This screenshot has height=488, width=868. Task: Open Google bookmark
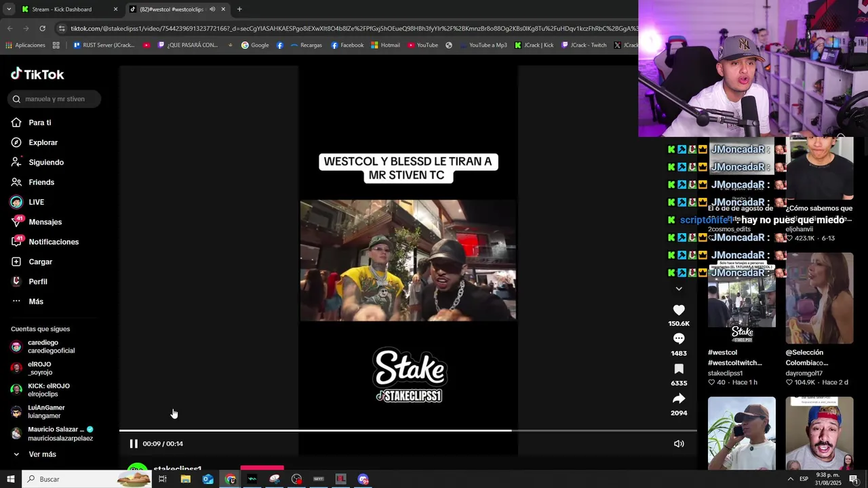(x=255, y=45)
